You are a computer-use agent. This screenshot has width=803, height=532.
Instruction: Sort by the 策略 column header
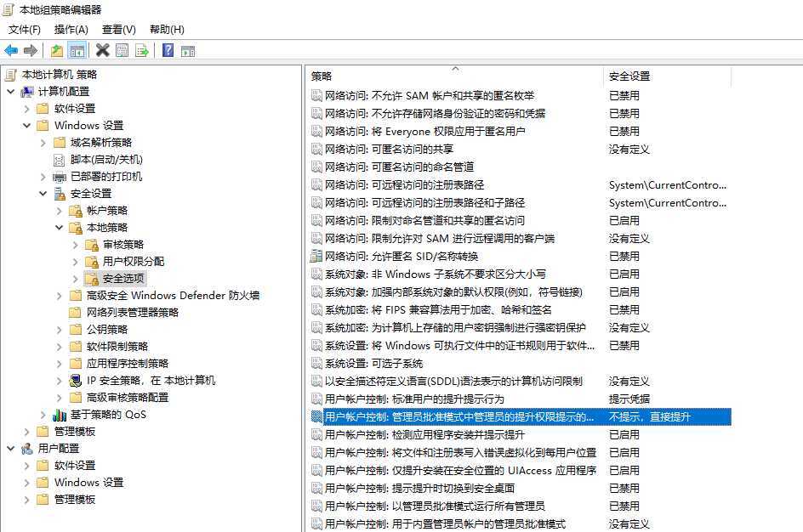[455, 76]
